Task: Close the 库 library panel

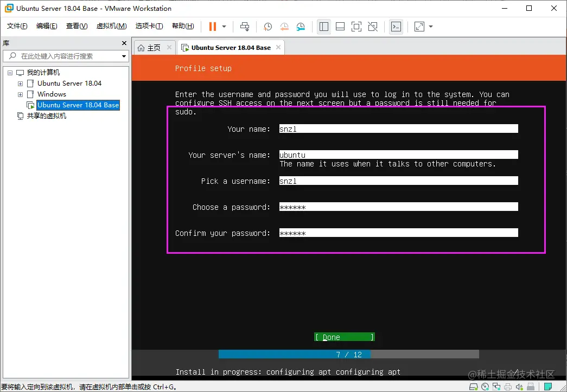Action: click(124, 43)
